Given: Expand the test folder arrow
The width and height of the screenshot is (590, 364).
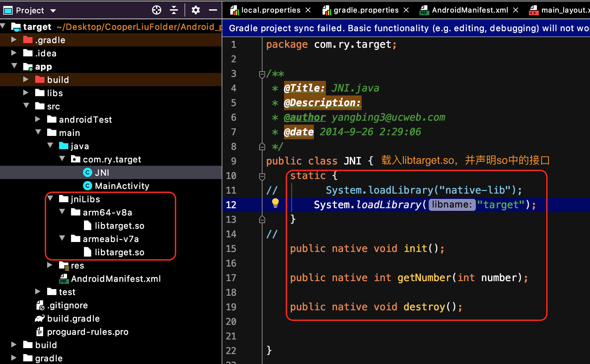Looking at the screenshot, I should click(37, 291).
